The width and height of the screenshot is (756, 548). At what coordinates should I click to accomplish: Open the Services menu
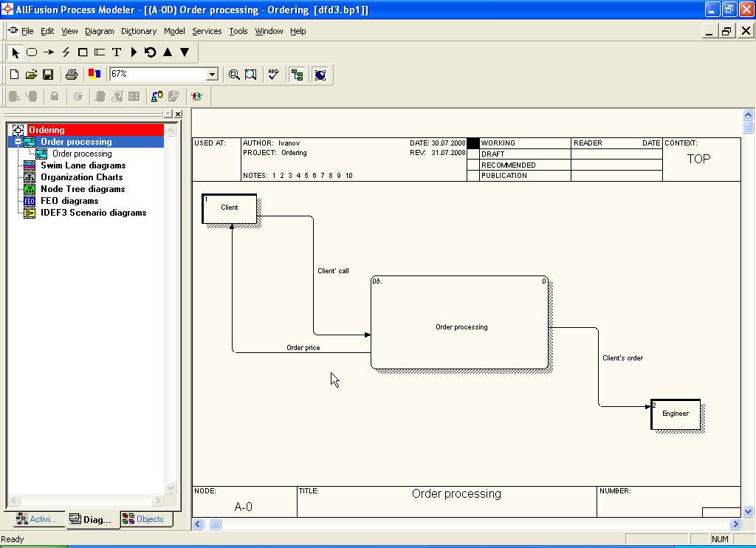click(207, 31)
